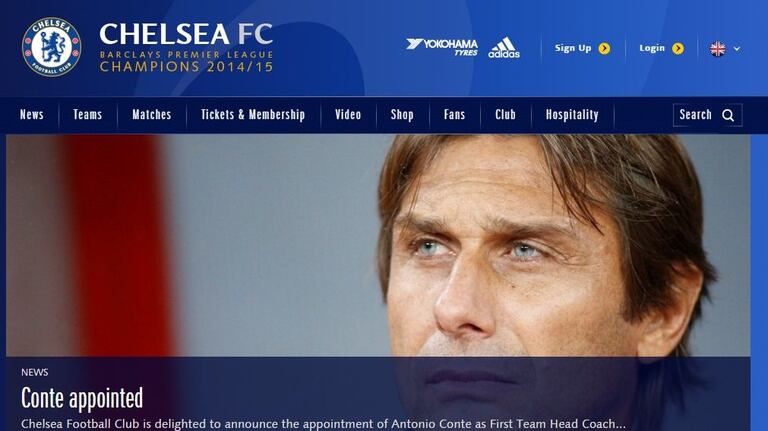This screenshot has width=768, height=431.
Task: Click the Sign Up link
Action: tap(573, 48)
